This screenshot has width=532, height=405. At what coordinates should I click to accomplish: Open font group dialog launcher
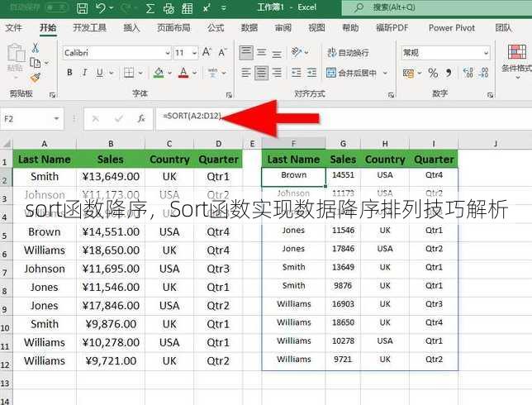coord(229,95)
